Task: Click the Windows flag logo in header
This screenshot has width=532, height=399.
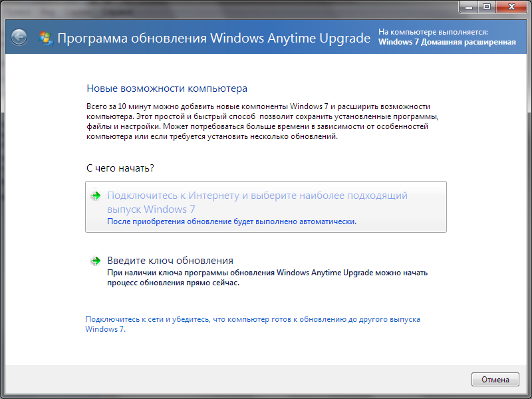Action: (x=46, y=38)
